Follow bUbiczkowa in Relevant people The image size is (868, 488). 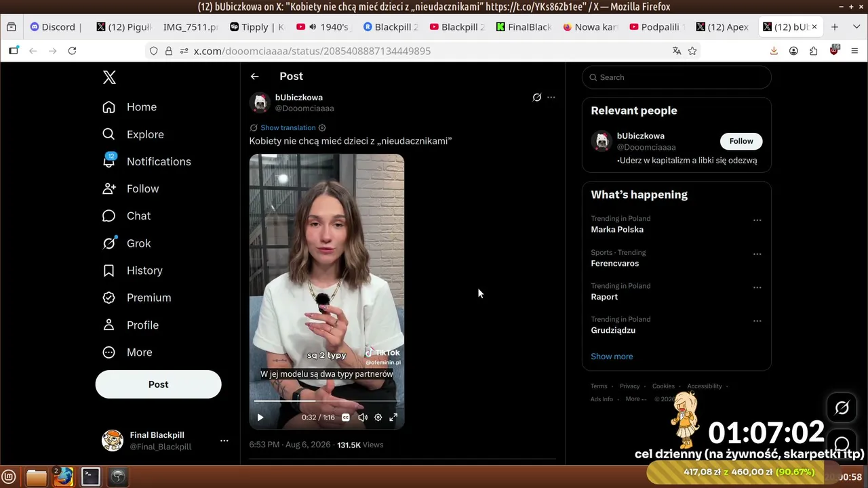coord(741,141)
